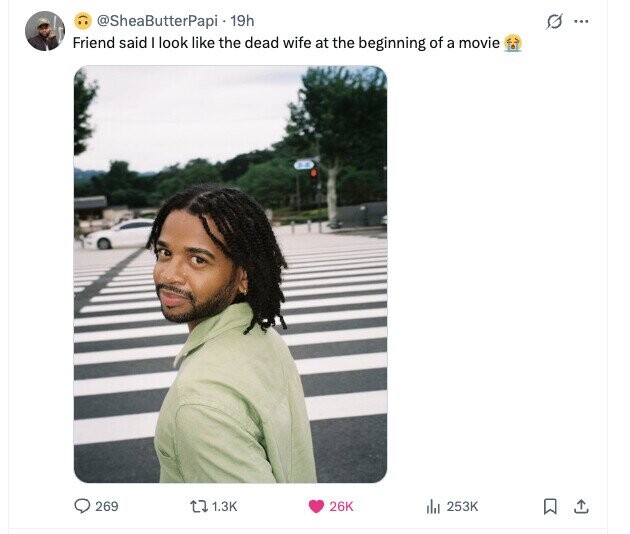Click the 1.3K reposts count
This screenshot has width=630, height=534.
pyautogui.click(x=226, y=506)
